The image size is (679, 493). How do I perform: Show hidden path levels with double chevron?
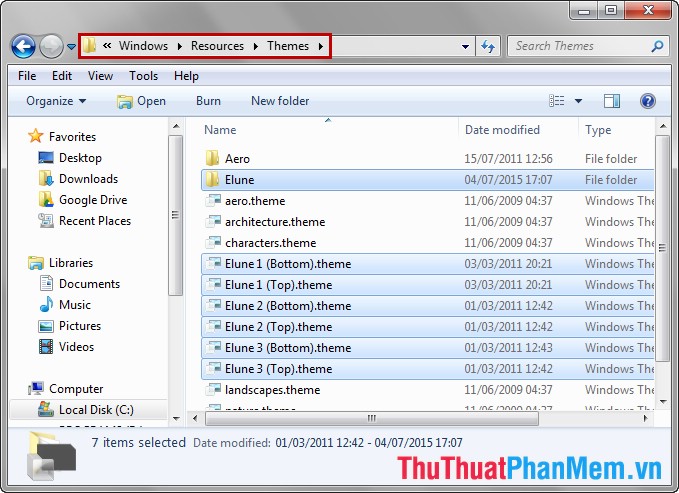[107, 45]
